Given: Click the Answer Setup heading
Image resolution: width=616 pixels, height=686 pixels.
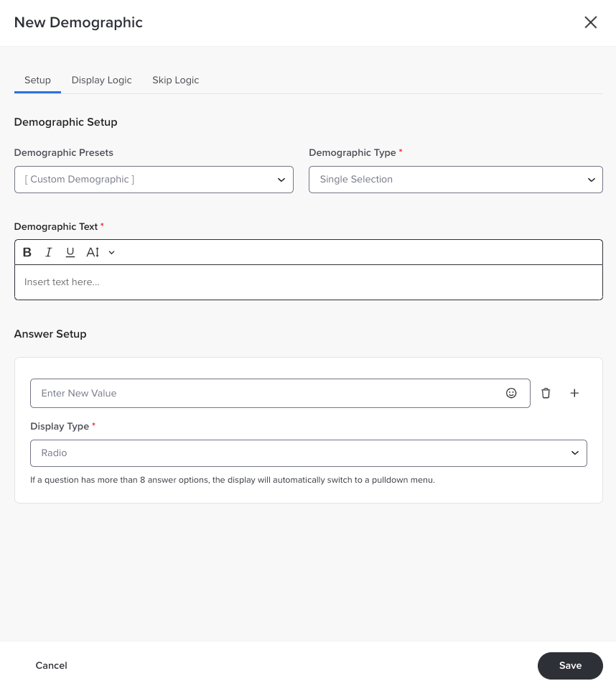Looking at the screenshot, I should click(50, 334).
